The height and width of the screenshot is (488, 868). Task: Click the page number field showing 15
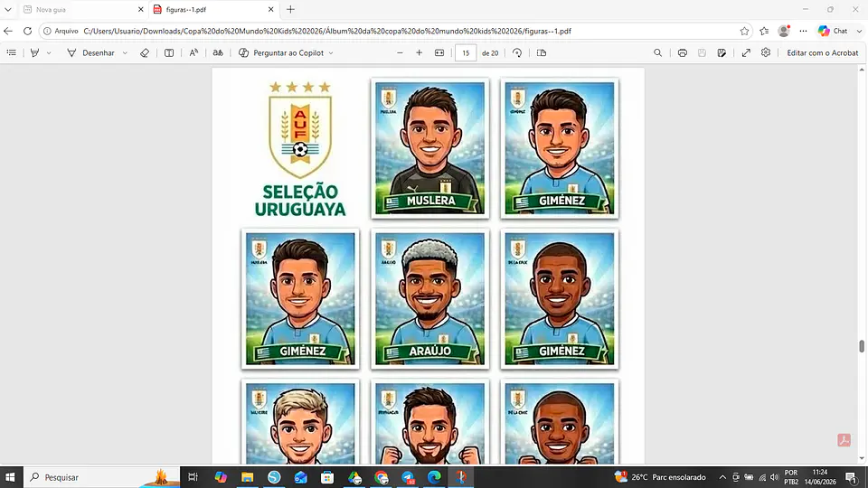[x=466, y=53]
